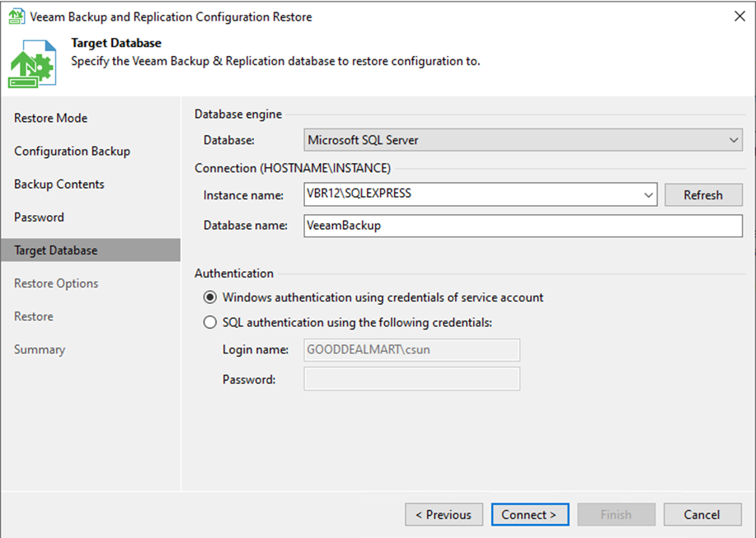756x538 pixels.
Task: Select SQL authentication radio button
Action: point(209,322)
